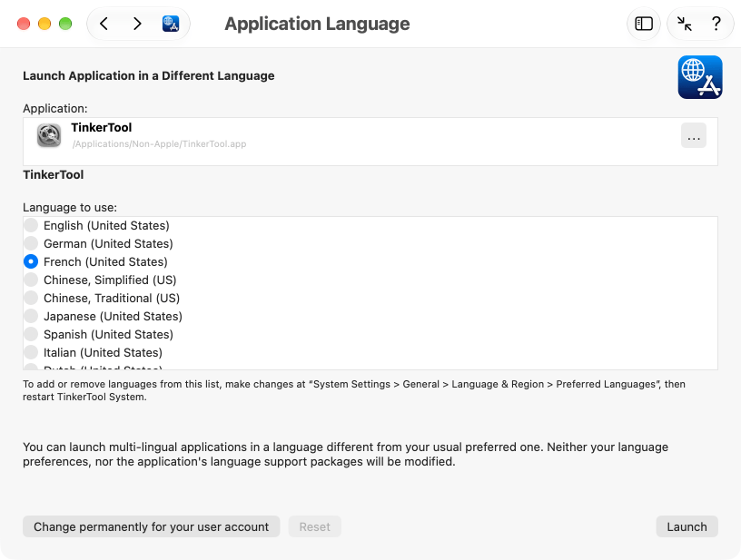The width and height of the screenshot is (741, 560).
Task: Click the large globe Application Language icon
Action: coord(700,77)
